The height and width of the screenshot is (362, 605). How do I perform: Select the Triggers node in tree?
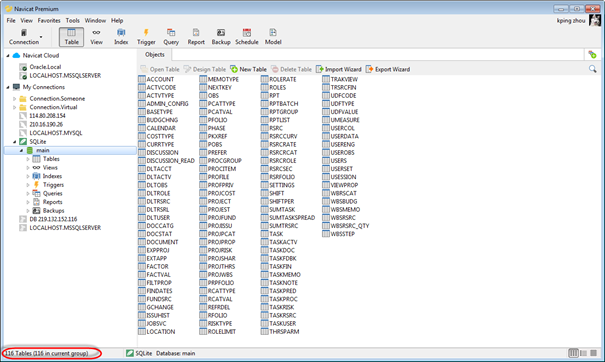click(x=53, y=185)
